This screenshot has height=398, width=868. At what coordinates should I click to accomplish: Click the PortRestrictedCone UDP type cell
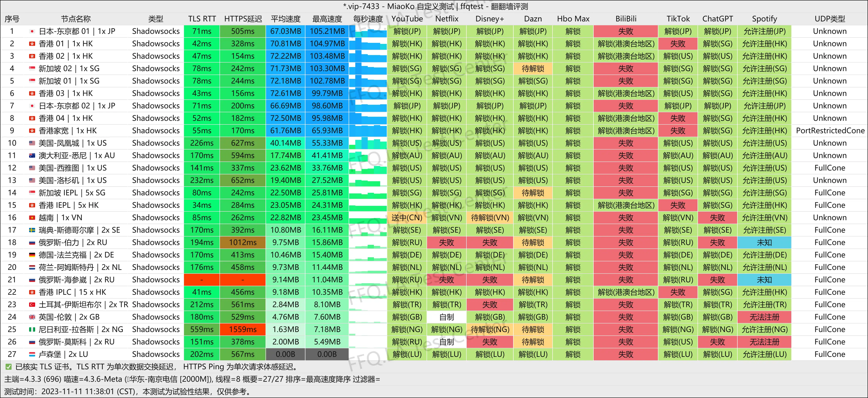point(830,131)
